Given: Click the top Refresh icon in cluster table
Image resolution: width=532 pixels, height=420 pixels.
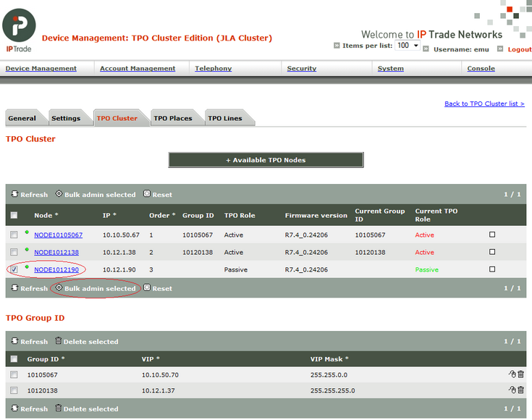Looking at the screenshot, I should 14,194.
